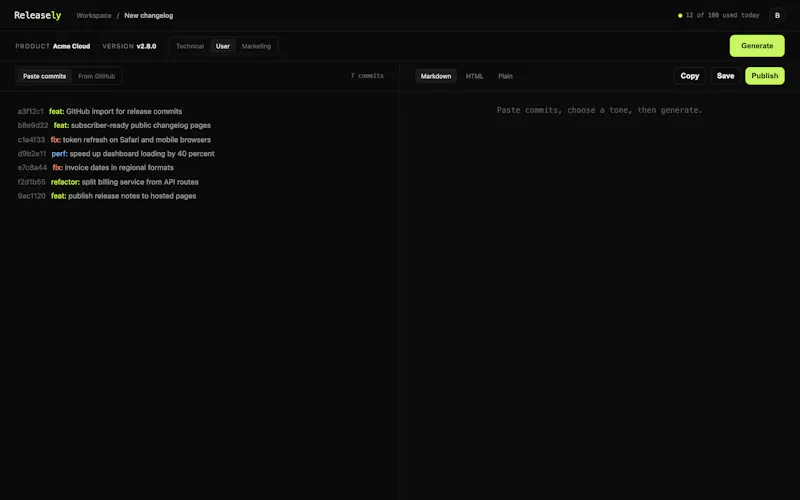Select User tone
This screenshot has height=500, width=800.
[222, 46]
